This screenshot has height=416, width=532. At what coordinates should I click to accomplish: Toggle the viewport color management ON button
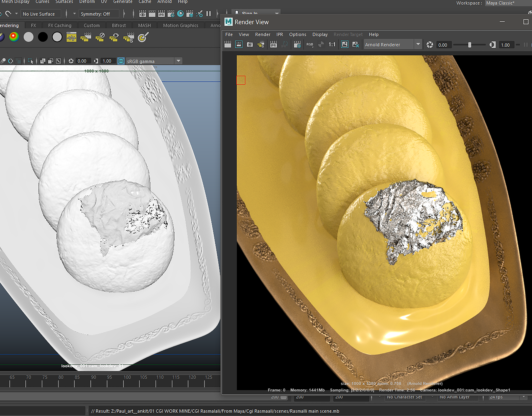(121, 61)
